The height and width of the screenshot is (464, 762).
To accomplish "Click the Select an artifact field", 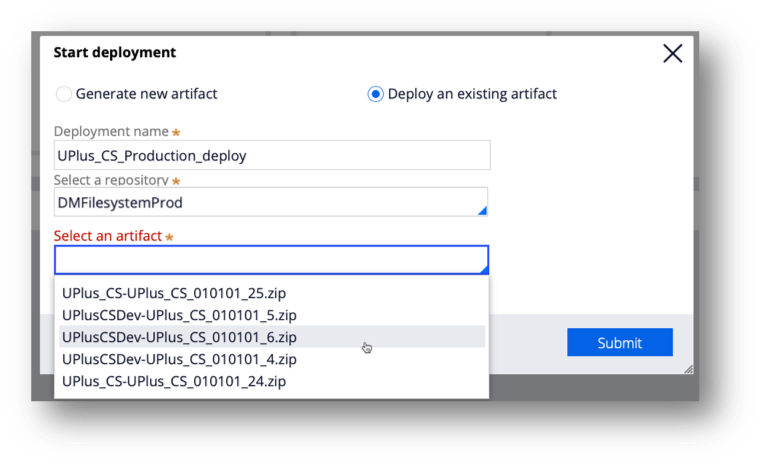I will point(271,260).
